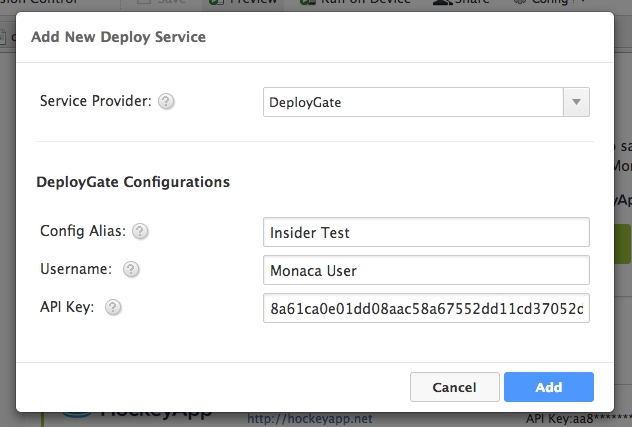The image size is (632, 427).
Task: Click the Cancel button
Action: click(x=455, y=387)
